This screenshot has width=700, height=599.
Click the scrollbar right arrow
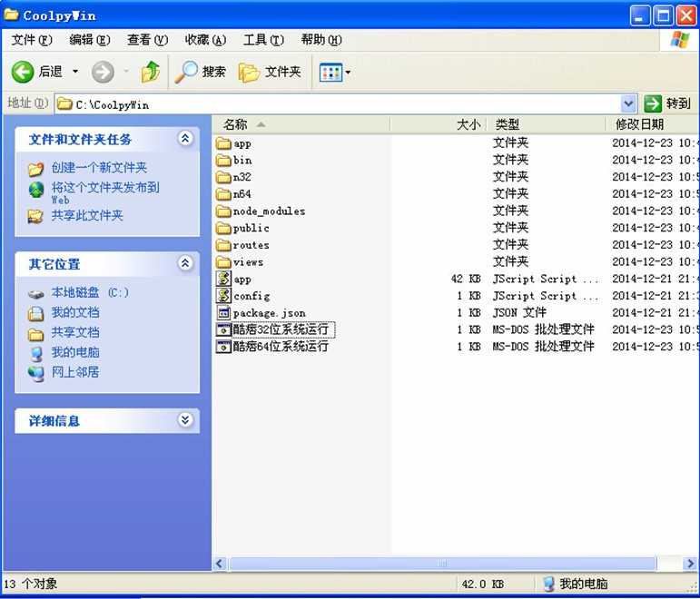(690, 564)
